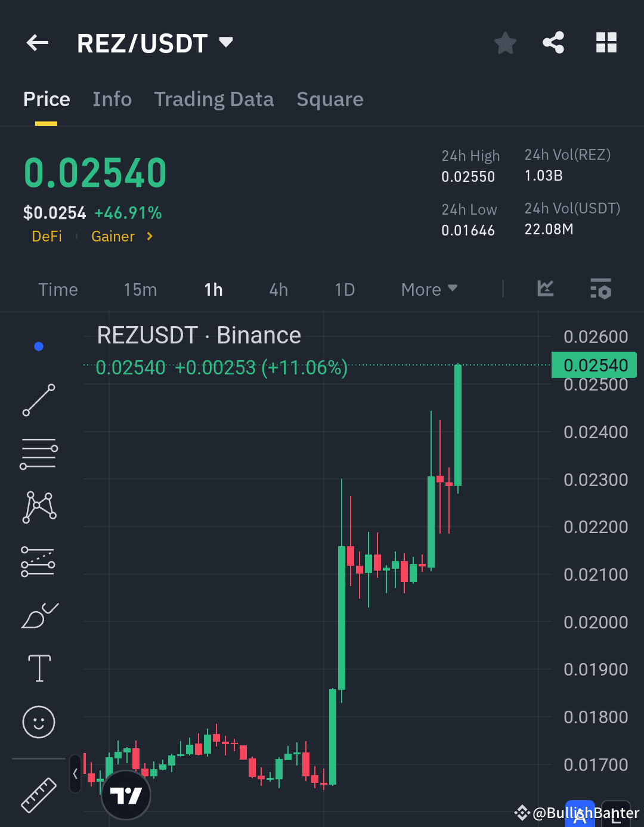This screenshot has height=827, width=644.
Task: Open the emoji sticker tool
Action: 38,722
